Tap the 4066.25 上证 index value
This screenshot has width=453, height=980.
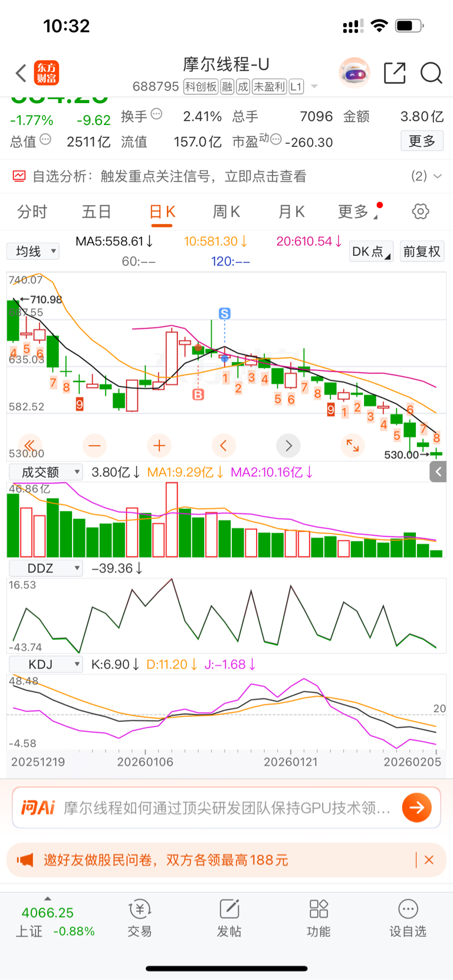48,913
